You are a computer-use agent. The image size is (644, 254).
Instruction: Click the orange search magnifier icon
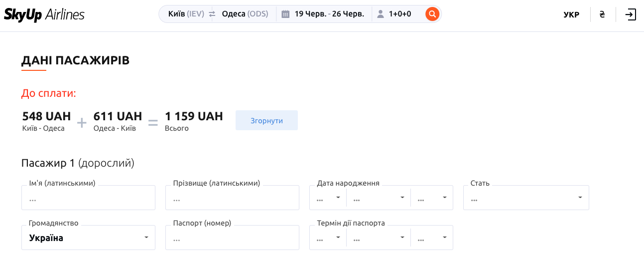click(x=432, y=14)
